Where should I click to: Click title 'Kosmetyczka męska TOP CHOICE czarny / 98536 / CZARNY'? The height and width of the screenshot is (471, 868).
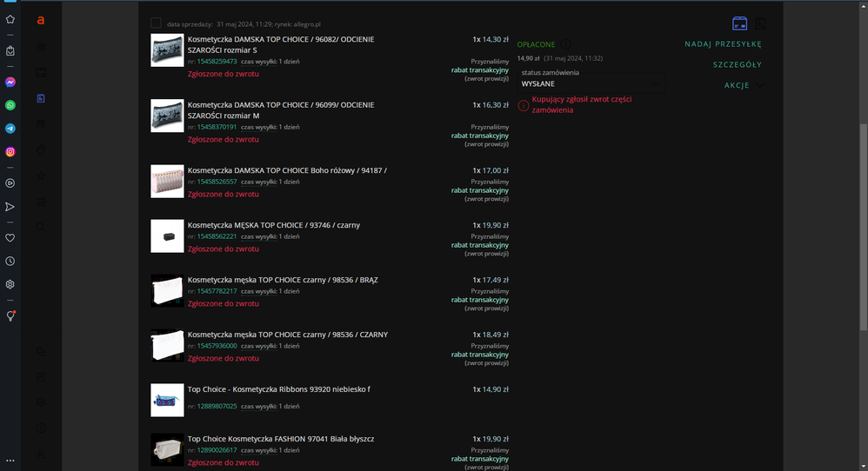tap(288, 335)
